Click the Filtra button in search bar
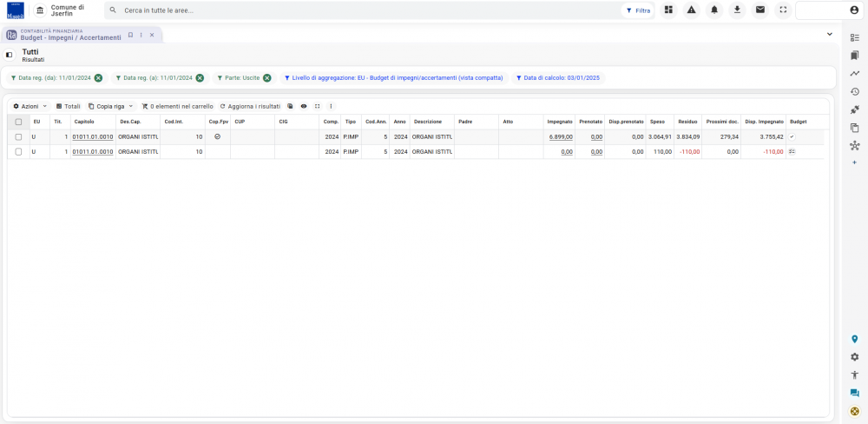 (x=638, y=10)
